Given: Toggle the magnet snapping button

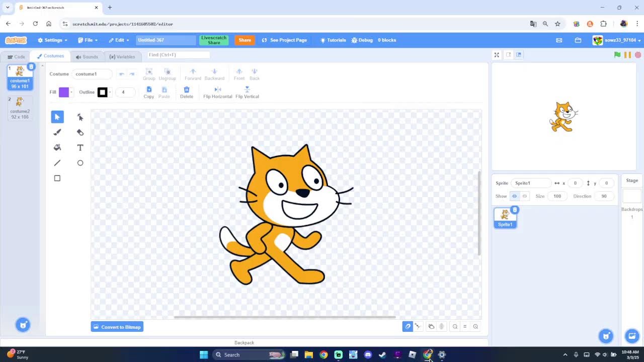Looking at the screenshot, I should coord(408,327).
